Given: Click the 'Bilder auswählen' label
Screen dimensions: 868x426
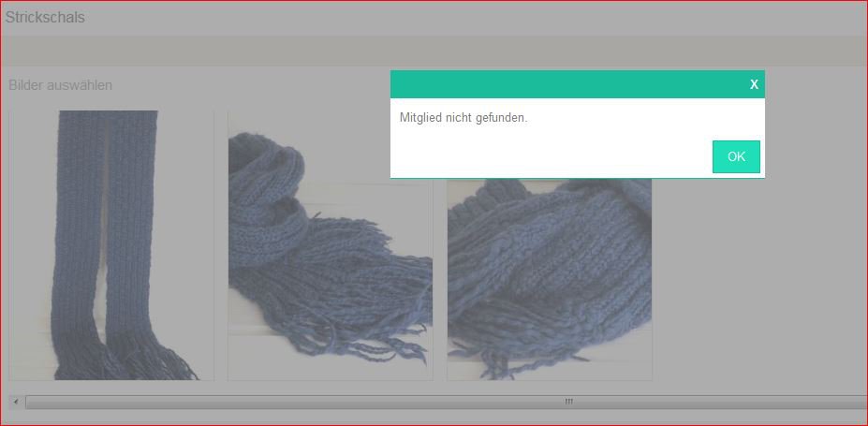Looking at the screenshot, I should (61, 85).
